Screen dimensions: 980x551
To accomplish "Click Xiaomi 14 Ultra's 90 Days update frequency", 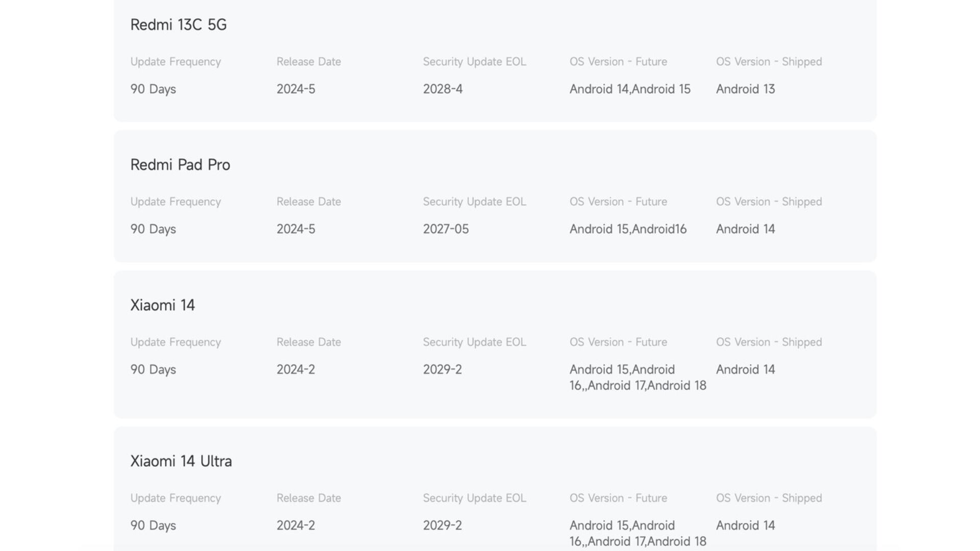I will [153, 525].
